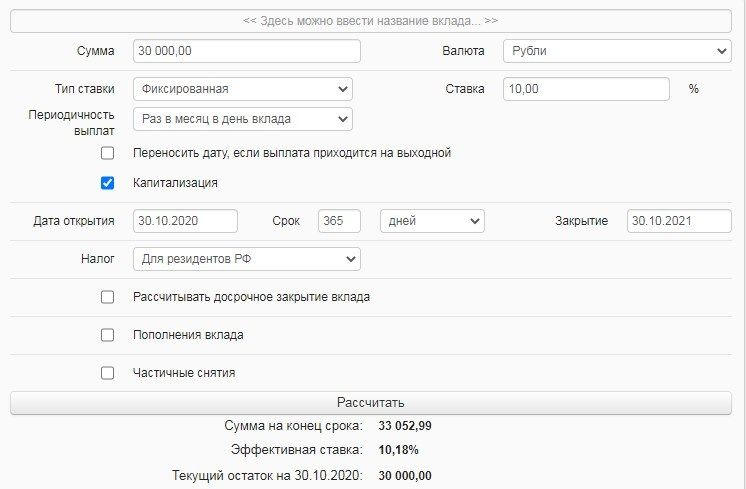The width and height of the screenshot is (746, 489).
Task: Click the Дата открытия date field
Action: 185,221
